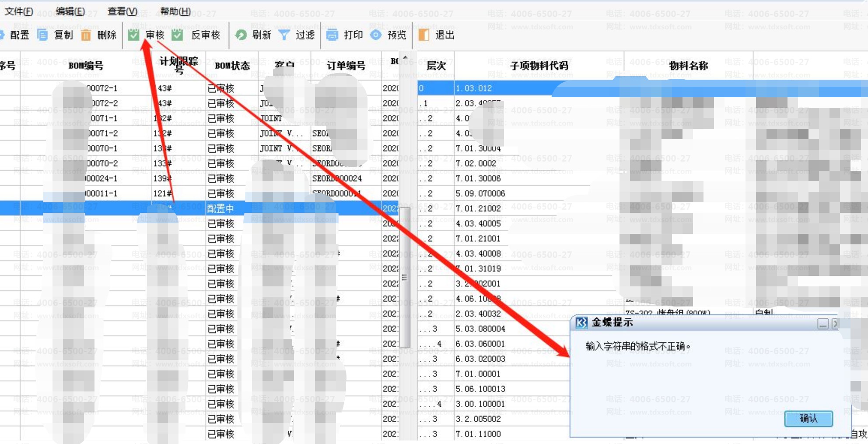Select material code 7.01.11000
The height and width of the screenshot is (444, 868).
pos(478,434)
